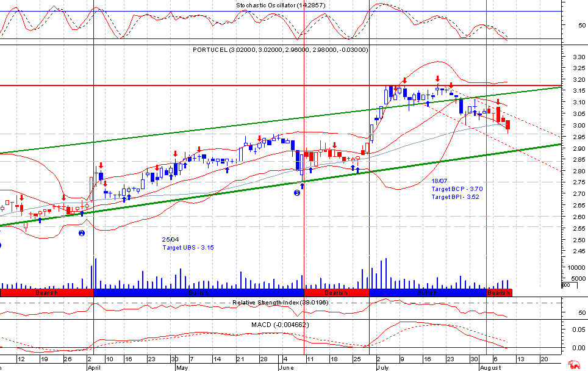
Task: Click the 2.50 price axis label
Action: click(579, 240)
